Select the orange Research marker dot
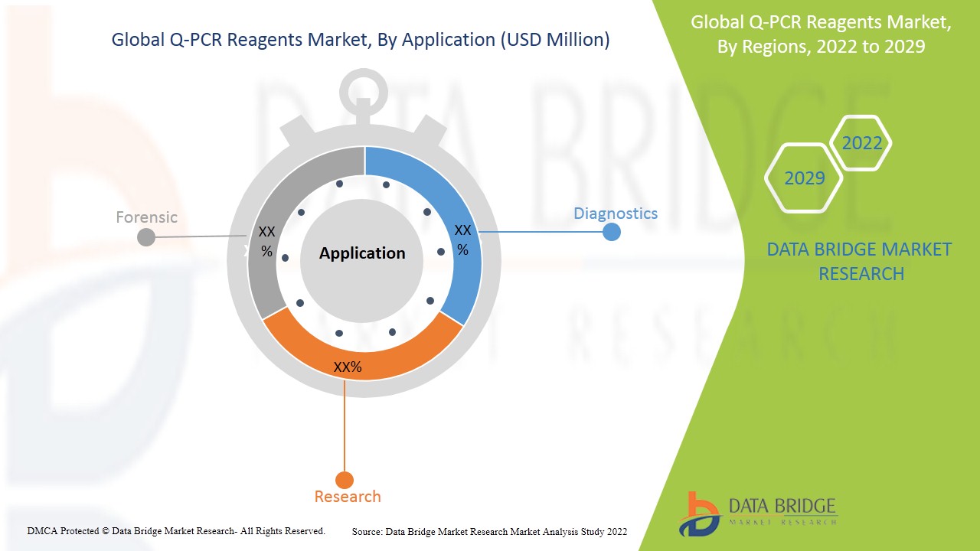The image size is (980, 551). [x=346, y=480]
